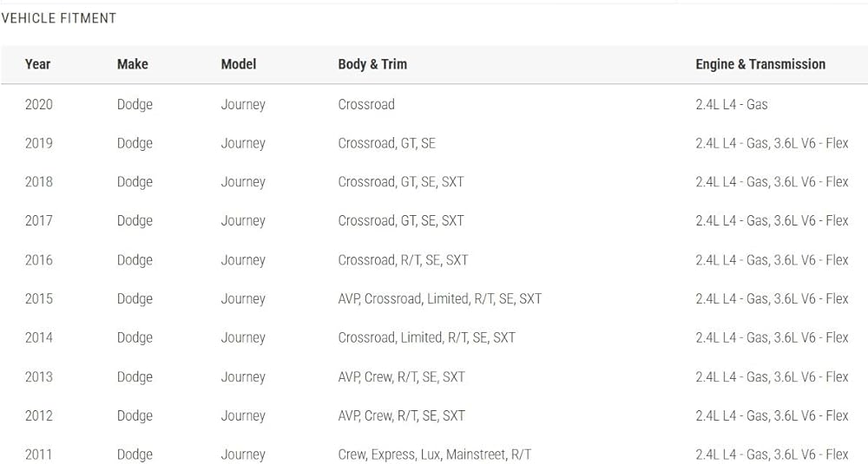Select the 2019 row's Crossroad, GT, SE cell

tap(386, 143)
